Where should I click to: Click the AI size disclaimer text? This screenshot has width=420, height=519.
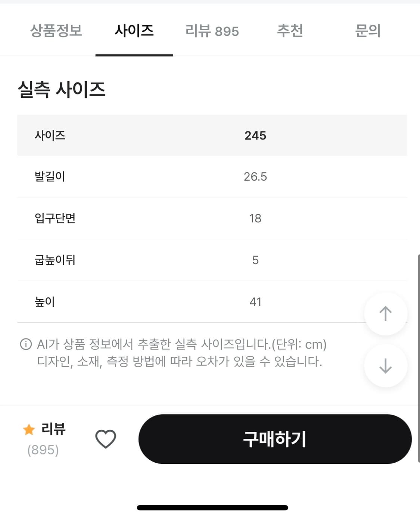tap(175, 353)
